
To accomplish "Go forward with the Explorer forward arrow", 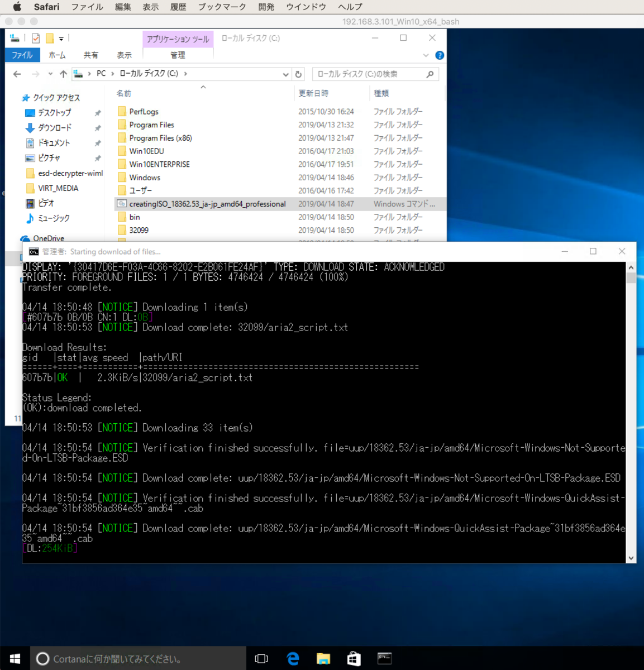I will point(35,74).
